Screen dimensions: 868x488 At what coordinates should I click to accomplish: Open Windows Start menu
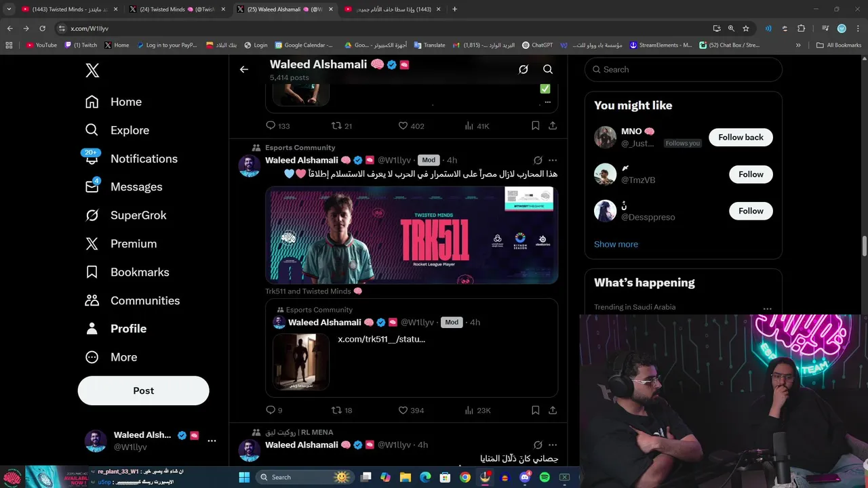click(244, 477)
